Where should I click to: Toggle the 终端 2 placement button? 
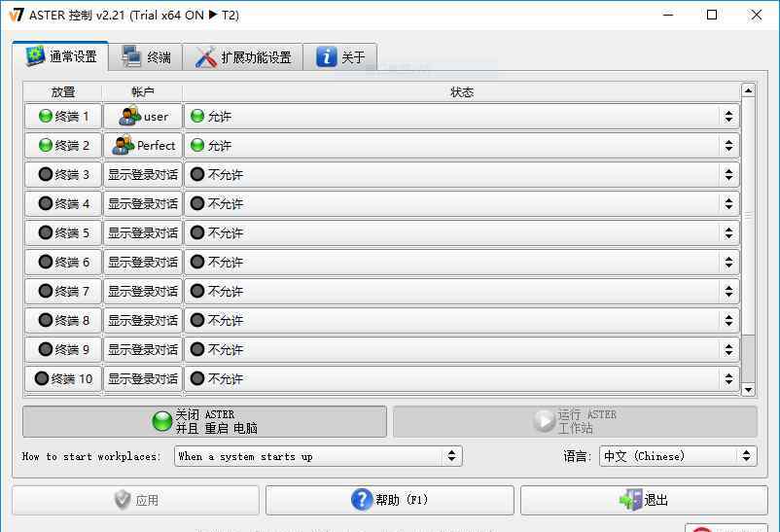[63, 145]
